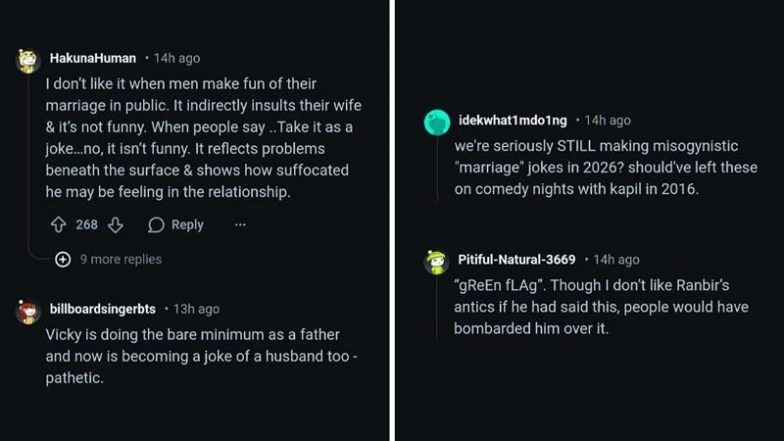Click idekwhat1mdo1ng's 14h ago timestamp
The width and height of the screenshot is (784, 441).
pyautogui.click(x=607, y=120)
